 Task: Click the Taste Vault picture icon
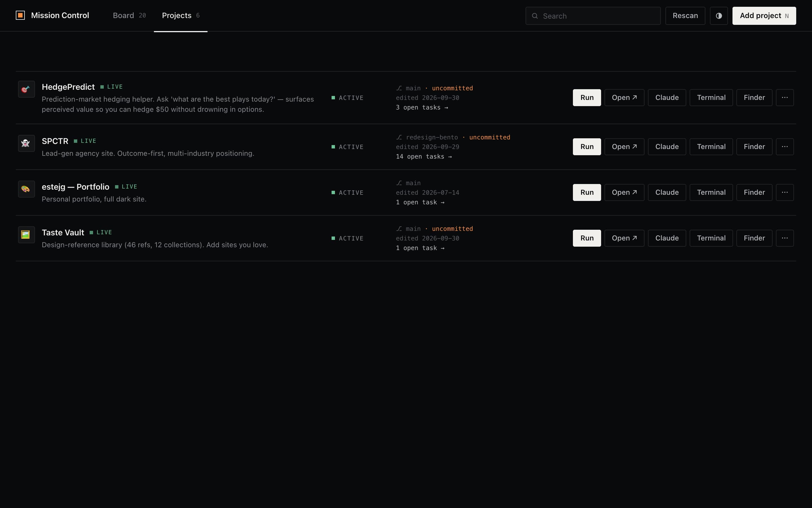coord(26,235)
